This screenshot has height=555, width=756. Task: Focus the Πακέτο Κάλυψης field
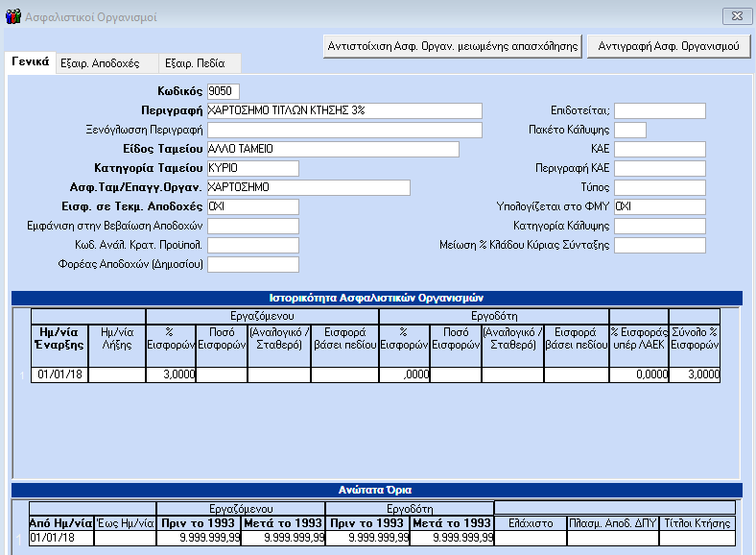pyautogui.click(x=629, y=130)
